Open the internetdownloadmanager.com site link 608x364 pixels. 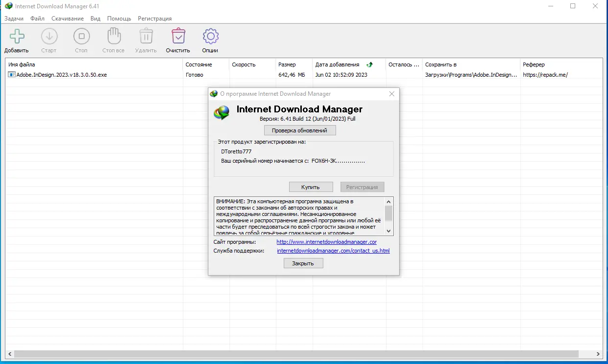326,242
